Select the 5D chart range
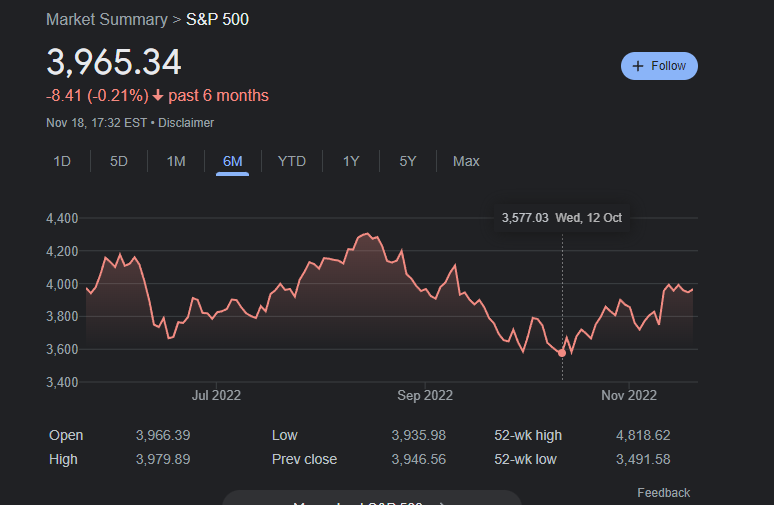774x505 pixels. tap(119, 161)
